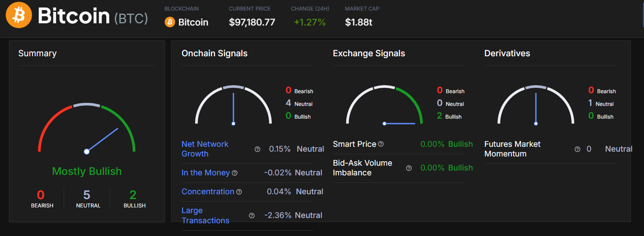This screenshot has height=236, width=644.
Task: Select the Concentration indicator link
Action: click(208, 192)
